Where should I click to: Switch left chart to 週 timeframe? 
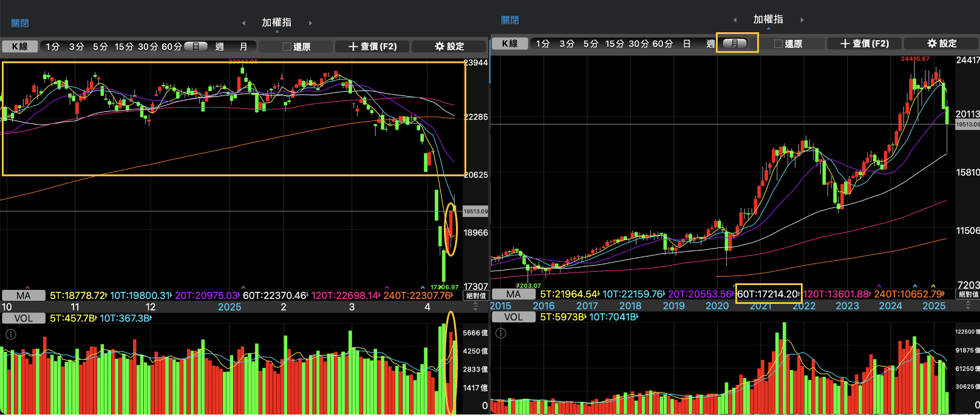pyautogui.click(x=219, y=46)
